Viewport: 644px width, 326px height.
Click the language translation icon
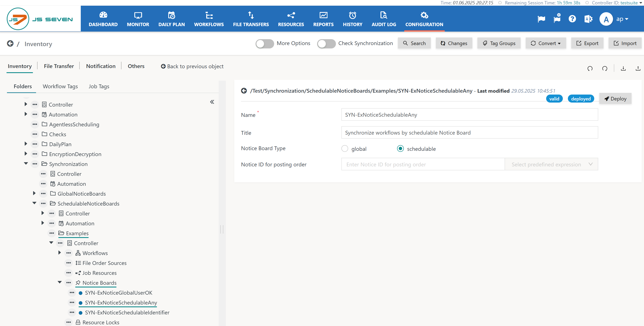coord(588,19)
